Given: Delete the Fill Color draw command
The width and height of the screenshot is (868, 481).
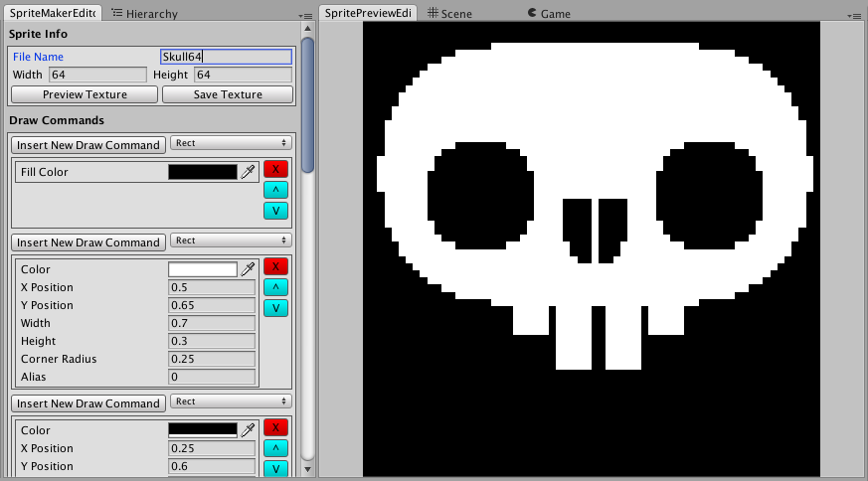Looking at the screenshot, I should click(x=275, y=169).
